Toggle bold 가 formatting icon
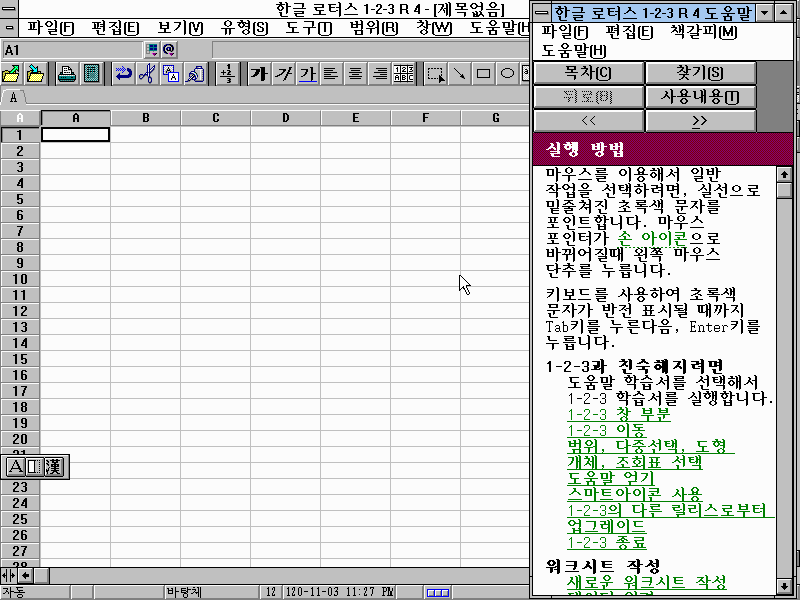Image resolution: width=800 pixels, height=600 pixels. click(259, 74)
